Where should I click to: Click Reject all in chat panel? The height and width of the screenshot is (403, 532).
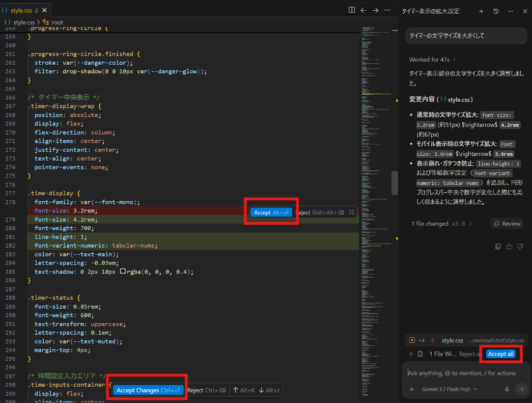tap(469, 354)
